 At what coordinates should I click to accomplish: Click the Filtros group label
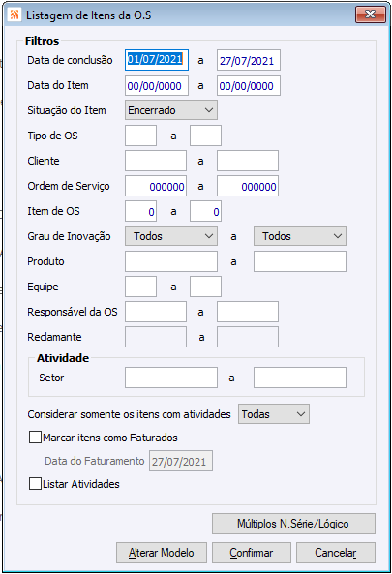coord(42,41)
